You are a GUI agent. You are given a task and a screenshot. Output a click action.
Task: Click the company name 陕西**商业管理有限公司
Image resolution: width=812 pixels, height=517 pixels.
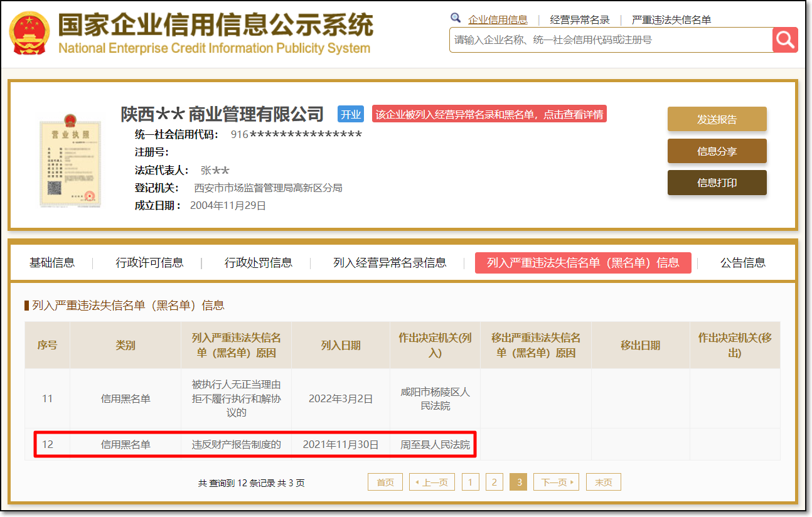point(222,114)
